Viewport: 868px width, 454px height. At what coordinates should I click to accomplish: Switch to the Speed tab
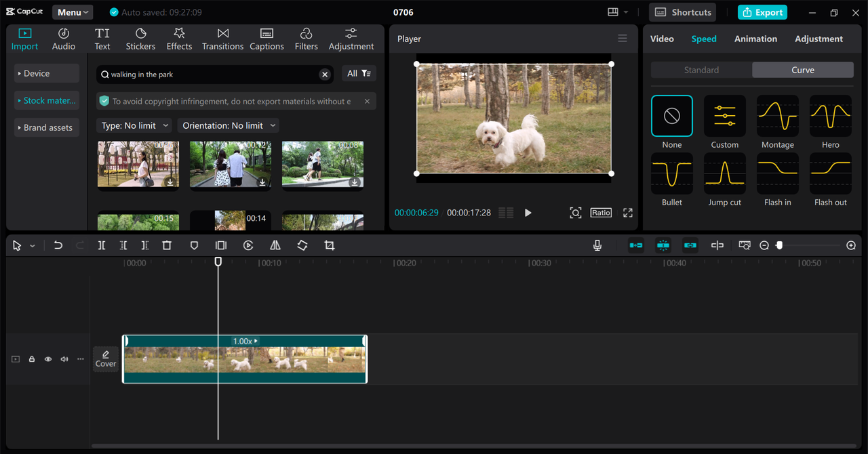(704, 39)
